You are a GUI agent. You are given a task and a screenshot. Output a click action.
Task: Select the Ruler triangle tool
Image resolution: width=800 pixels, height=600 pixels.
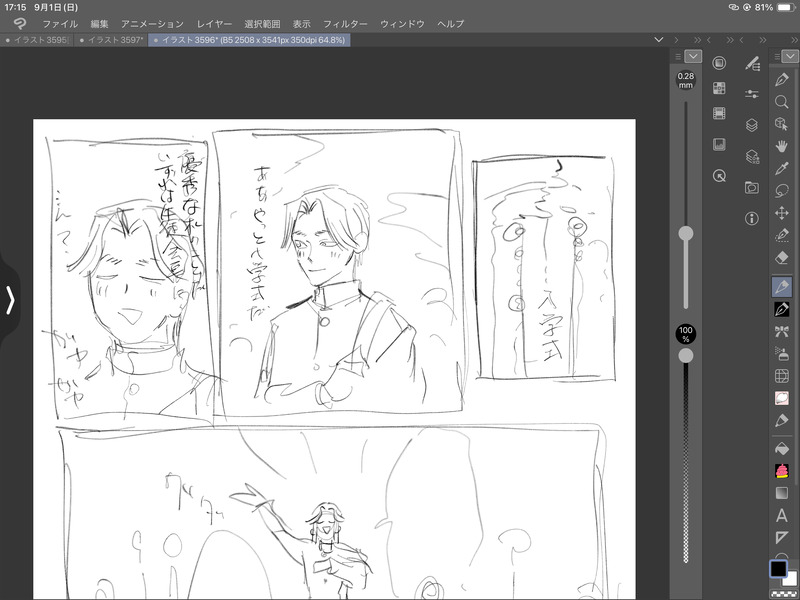(781, 537)
